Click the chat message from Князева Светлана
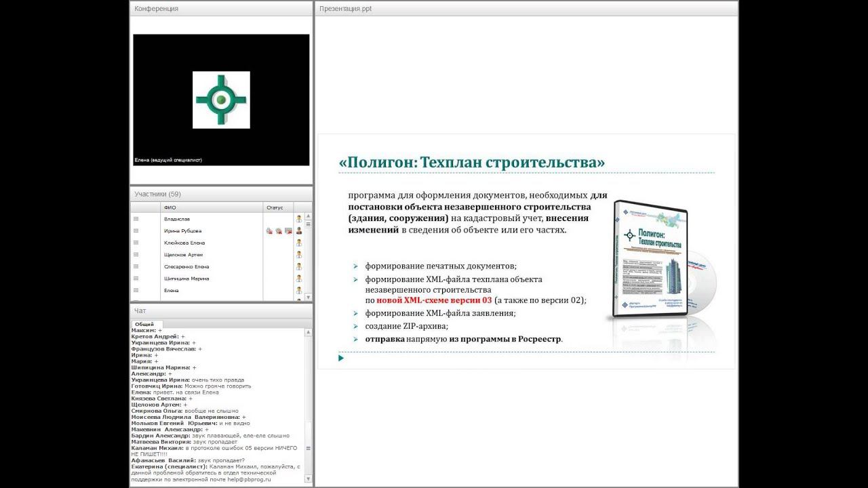The image size is (868, 488). pyautogui.click(x=162, y=399)
